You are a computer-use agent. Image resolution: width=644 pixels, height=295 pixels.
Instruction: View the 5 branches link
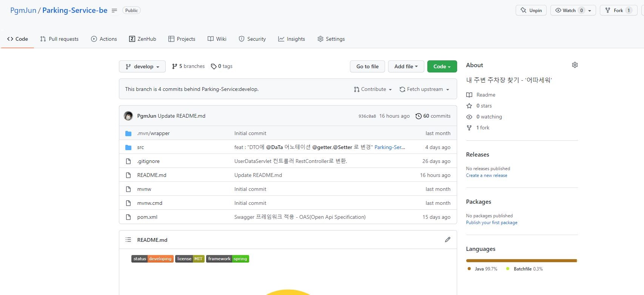pos(188,66)
